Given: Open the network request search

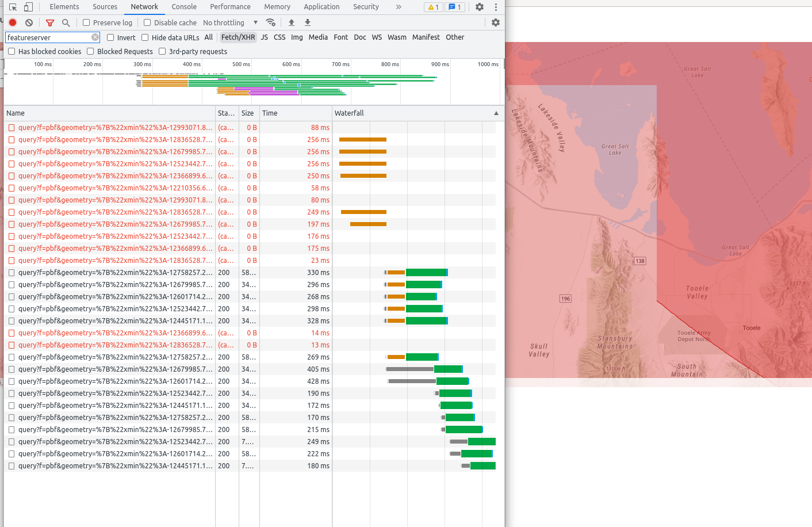Looking at the screenshot, I should pyautogui.click(x=66, y=22).
